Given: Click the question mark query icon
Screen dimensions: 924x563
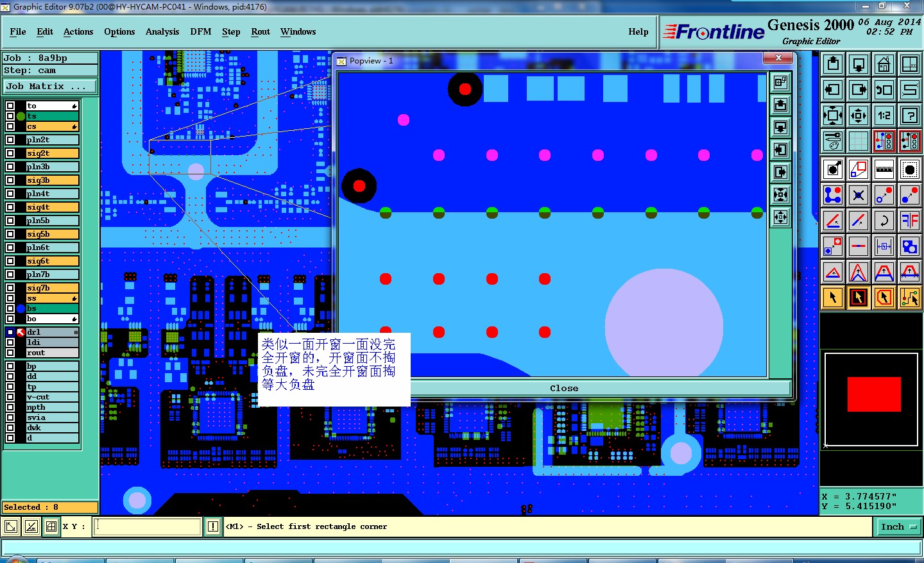Looking at the screenshot, I should (910, 115).
